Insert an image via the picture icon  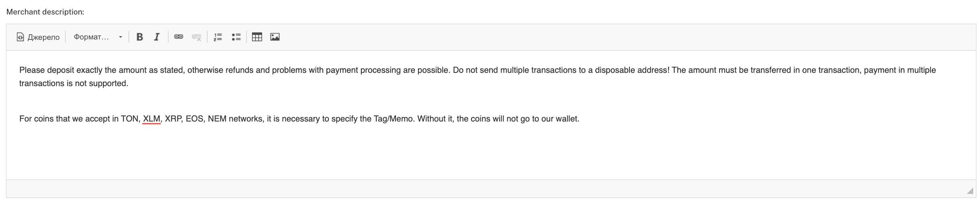pyautogui.click(x=275, y=37)
